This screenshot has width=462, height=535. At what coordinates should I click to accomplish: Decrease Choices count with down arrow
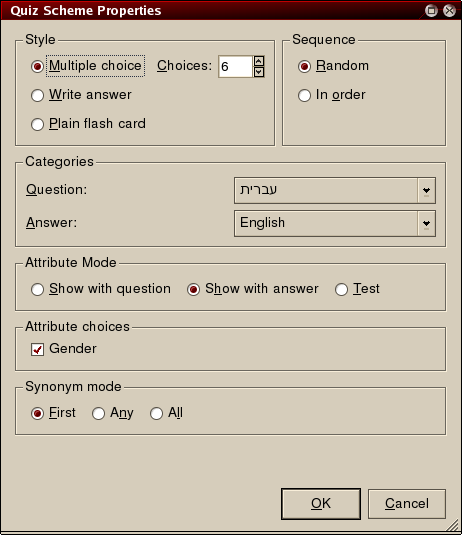(x=259, y=72)
